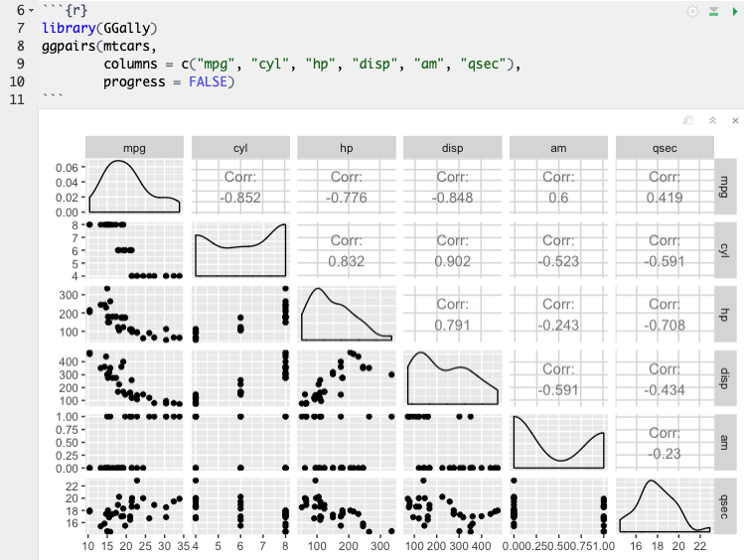Click the Corr: -0.523 panel
The width and height of the screenshot is (744, 560).
558,250
